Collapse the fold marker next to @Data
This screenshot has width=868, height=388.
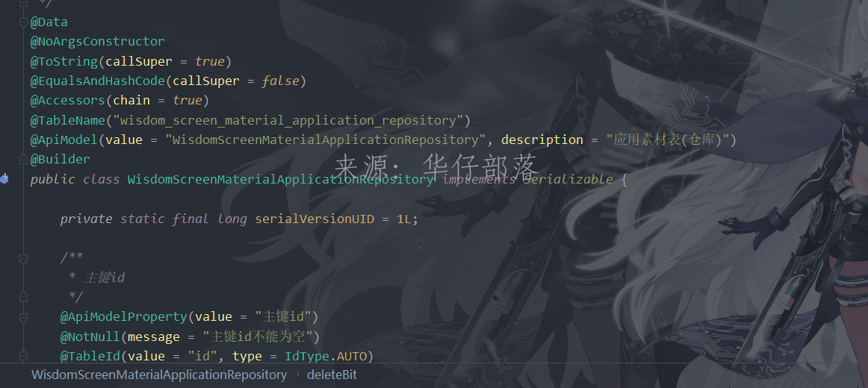coord(23,22)
